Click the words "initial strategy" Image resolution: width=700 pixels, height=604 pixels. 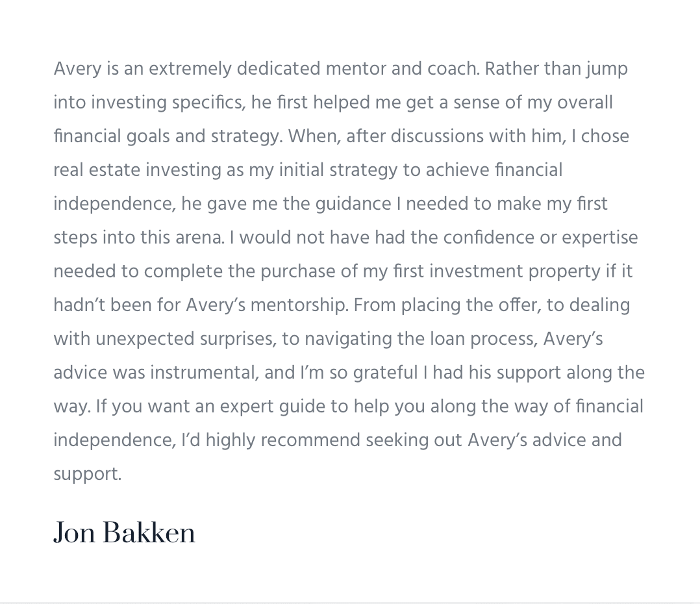tap(338, 170)
